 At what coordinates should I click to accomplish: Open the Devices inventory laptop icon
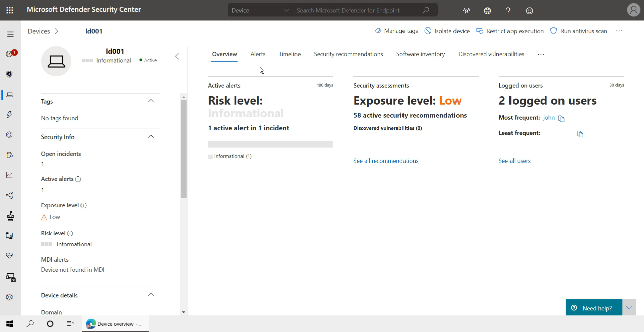coord(10,95)
